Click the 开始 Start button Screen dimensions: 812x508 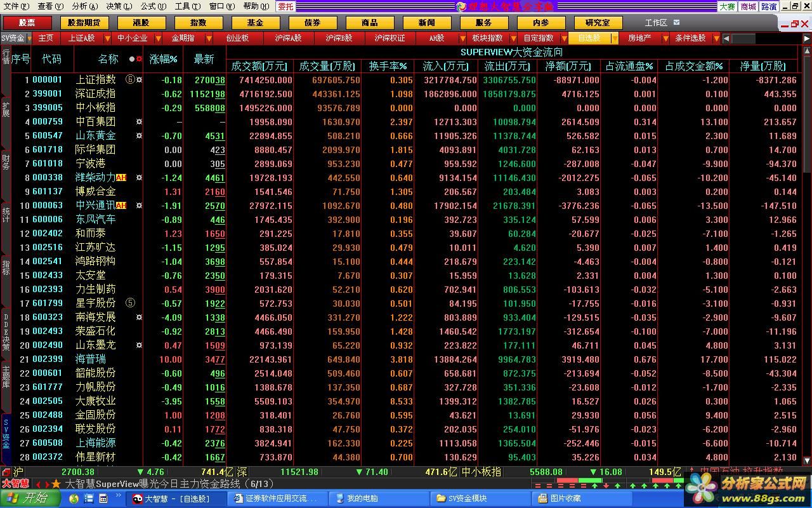[x=32, y=499]
